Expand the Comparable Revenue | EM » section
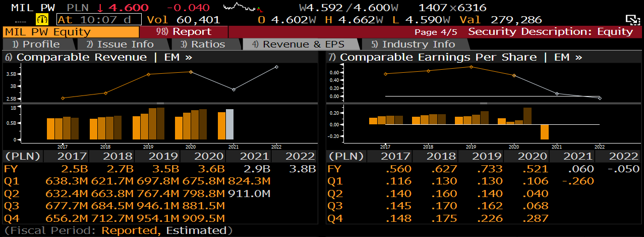The width and height of the screenshot is (644, 237). tap(98, 57)
